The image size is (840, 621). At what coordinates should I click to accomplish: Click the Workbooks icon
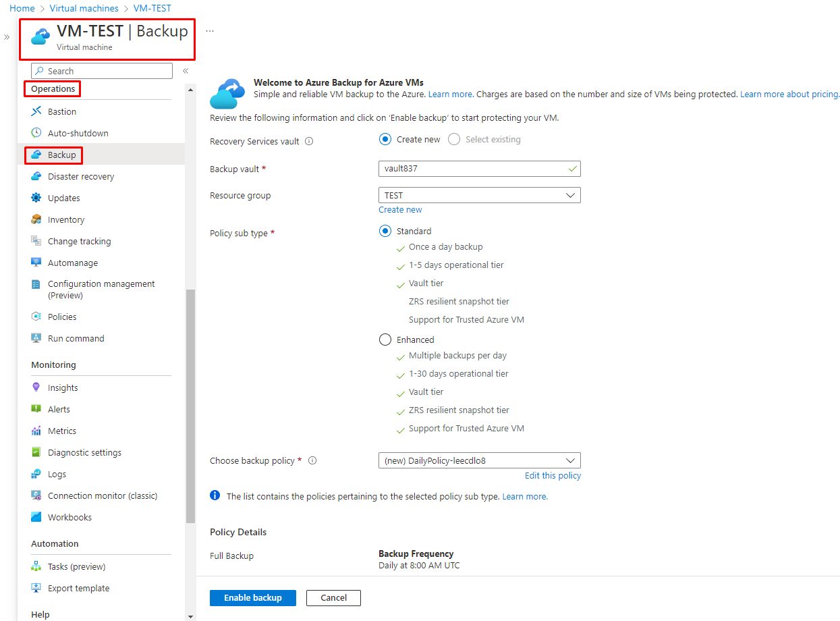tap(36, 517)
